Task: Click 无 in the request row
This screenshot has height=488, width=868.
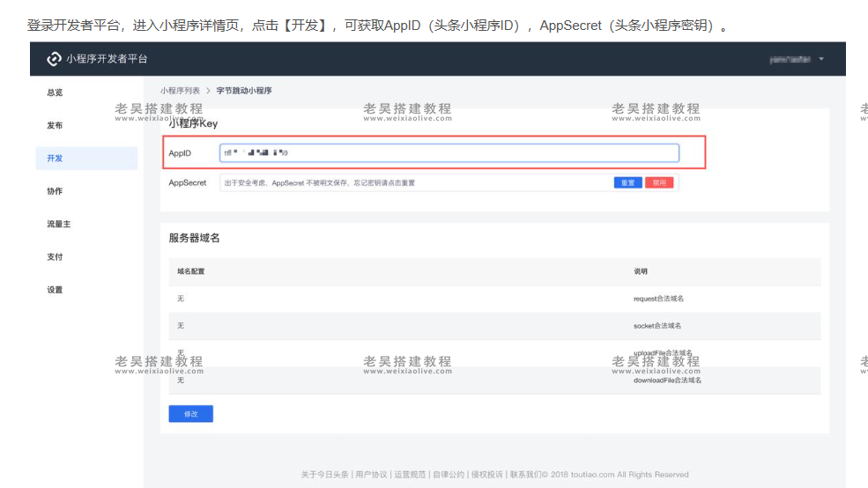Action: [181, 299]
